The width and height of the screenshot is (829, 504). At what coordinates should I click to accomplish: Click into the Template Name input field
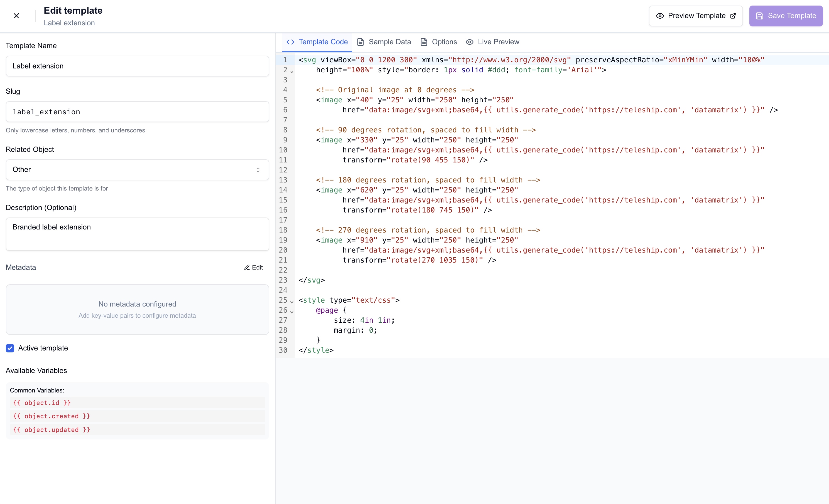click(137, 66)
